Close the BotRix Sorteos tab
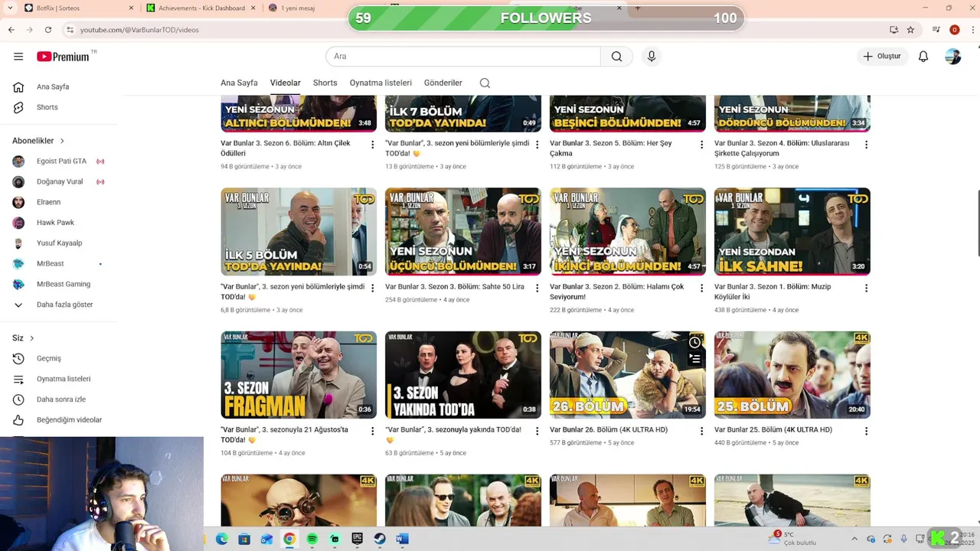The image size is (980, 551). [x=131, y=8]
